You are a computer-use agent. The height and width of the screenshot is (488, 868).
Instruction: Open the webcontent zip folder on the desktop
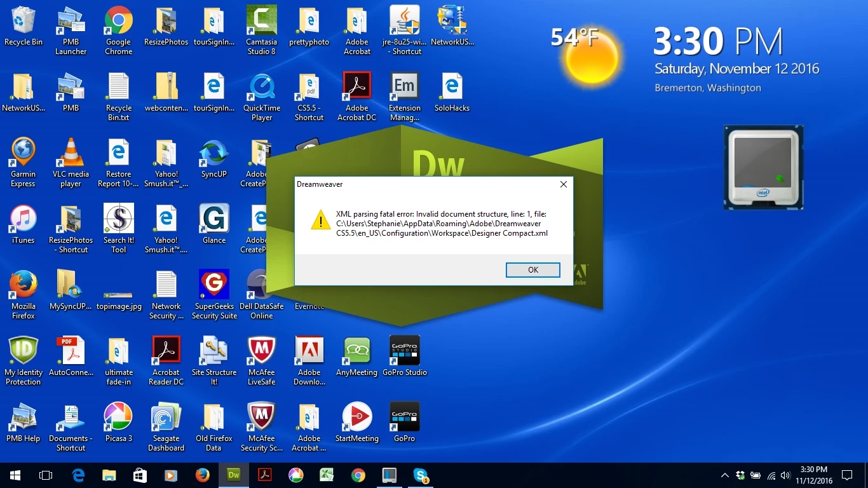coord(166,93)
